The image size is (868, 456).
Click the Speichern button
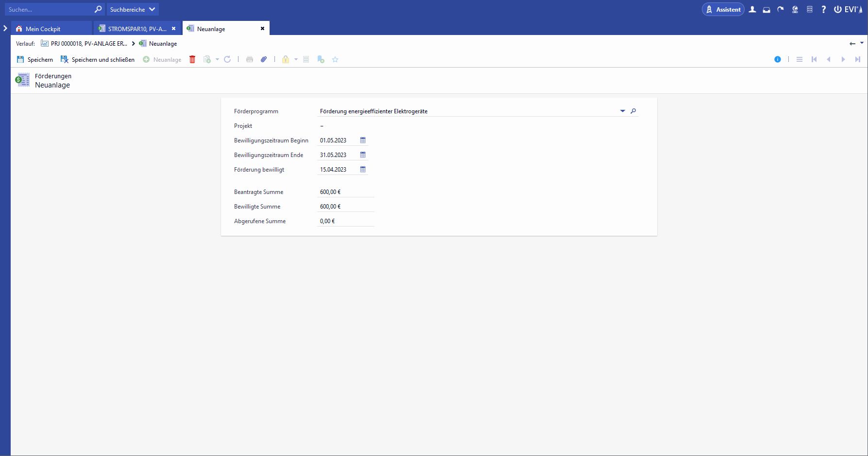click(x=35, y=59)
